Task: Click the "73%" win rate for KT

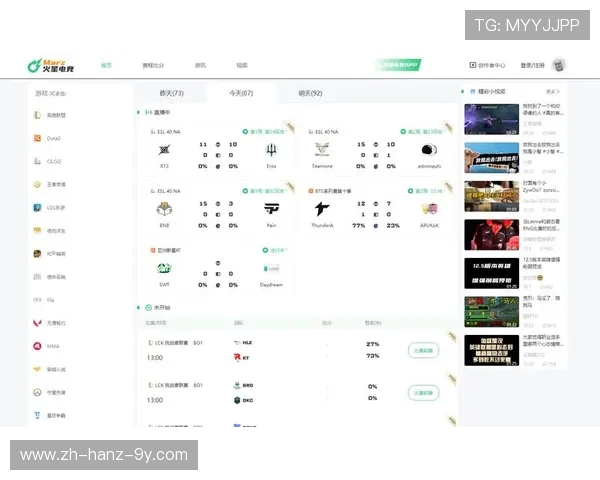Action: coord(373,356)
